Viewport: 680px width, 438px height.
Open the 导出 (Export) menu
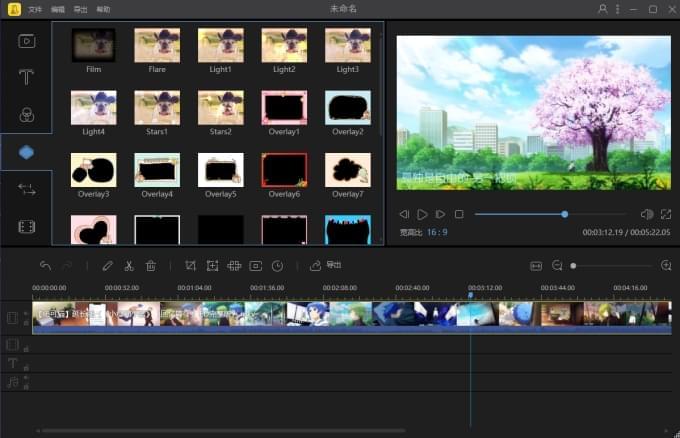tap(80, 9)
